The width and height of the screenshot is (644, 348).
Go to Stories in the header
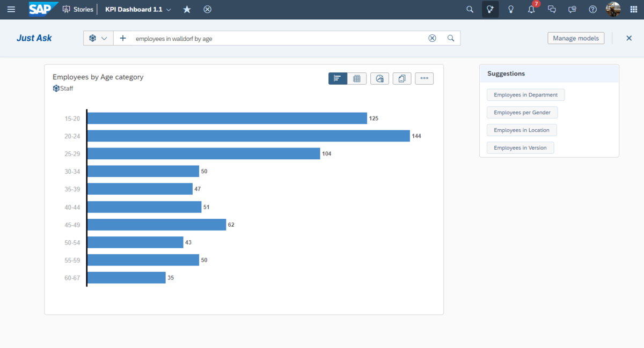pyautogui.click(x=78, y=10)
